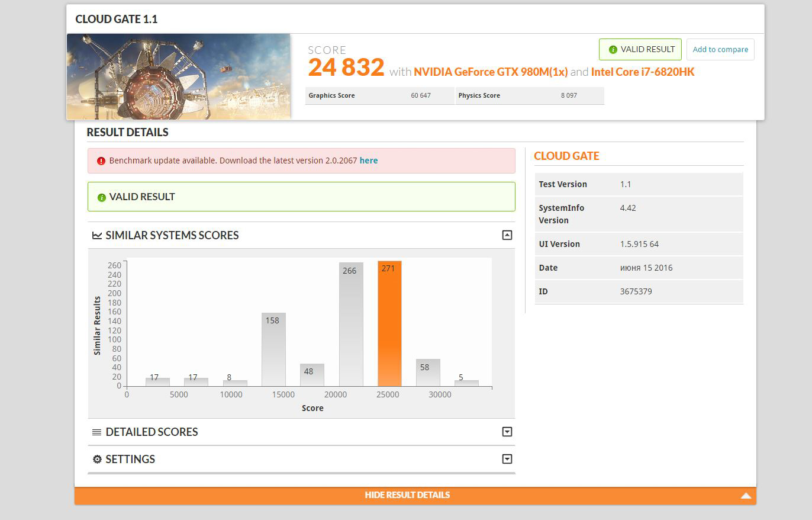Click the HIDE RESULT DETAILS bar
Image resolution: width=812 pixels, height=520 pixels.
(x=415, y=495)
